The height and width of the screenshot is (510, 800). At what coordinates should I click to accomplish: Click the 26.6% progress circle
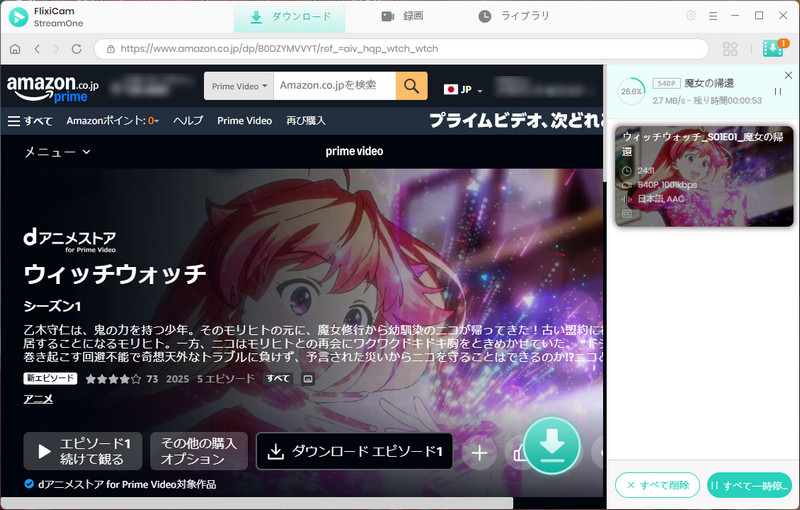point(631,92)
